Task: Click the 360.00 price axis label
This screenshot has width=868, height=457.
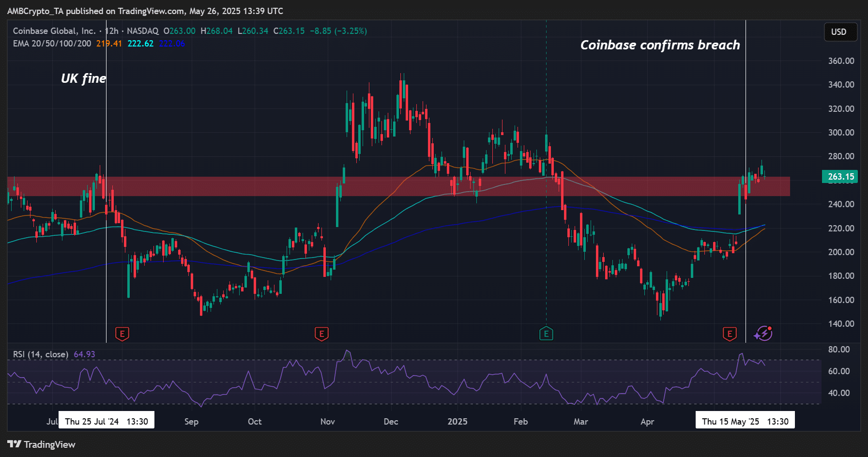Action: tap(841, 61)
